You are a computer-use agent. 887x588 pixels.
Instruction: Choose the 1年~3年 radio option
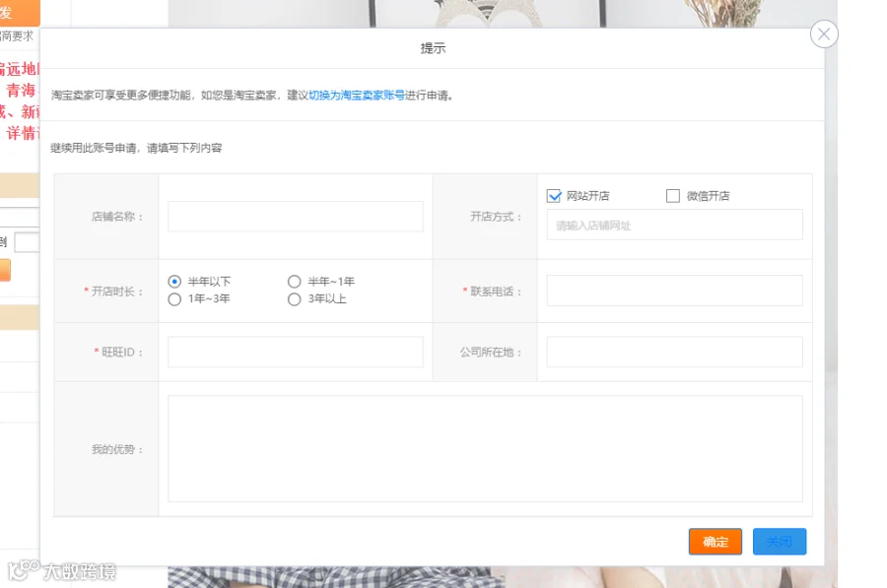(x=174, y=299)
